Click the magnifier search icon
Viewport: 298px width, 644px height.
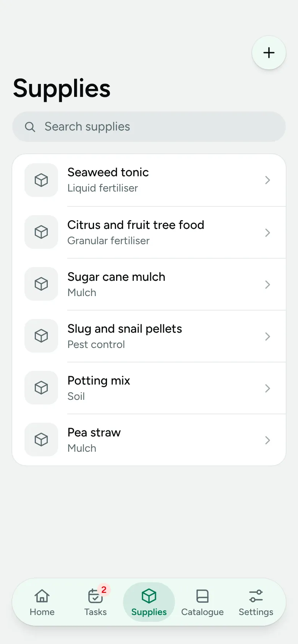coord(30,127)
